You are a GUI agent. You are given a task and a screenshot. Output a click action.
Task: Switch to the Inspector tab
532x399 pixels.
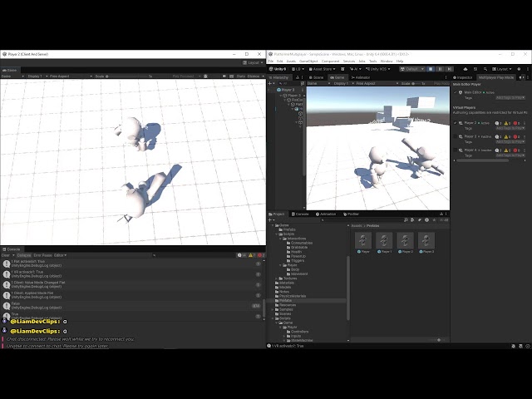point(462,77)
